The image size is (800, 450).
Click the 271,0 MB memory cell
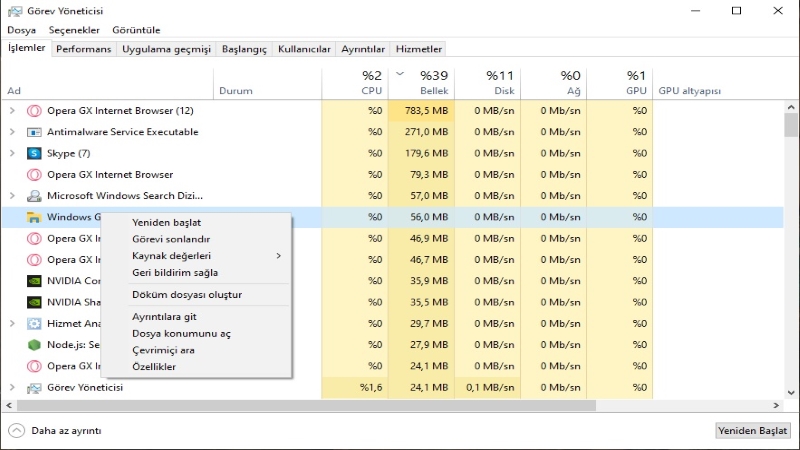(421, 132)
